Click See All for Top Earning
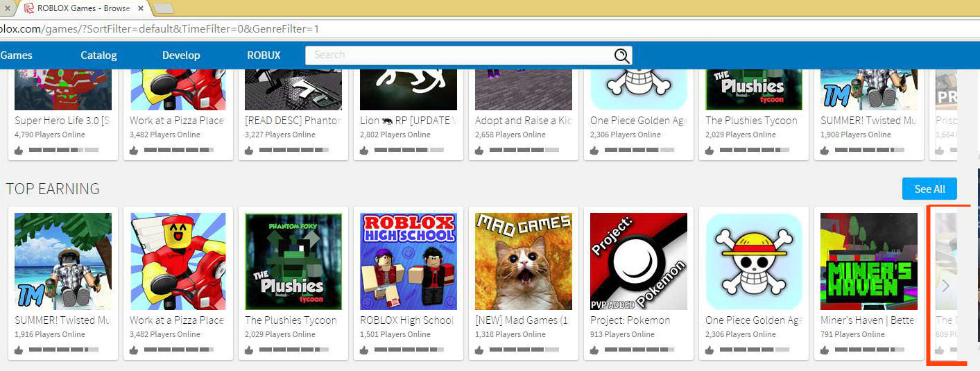This screenshot has width=980, height=371. pos(929,189)
